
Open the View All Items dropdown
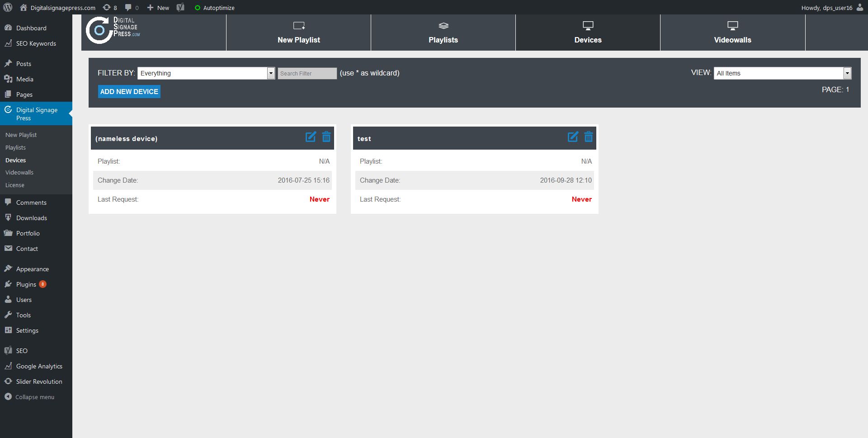pos(783,73)
